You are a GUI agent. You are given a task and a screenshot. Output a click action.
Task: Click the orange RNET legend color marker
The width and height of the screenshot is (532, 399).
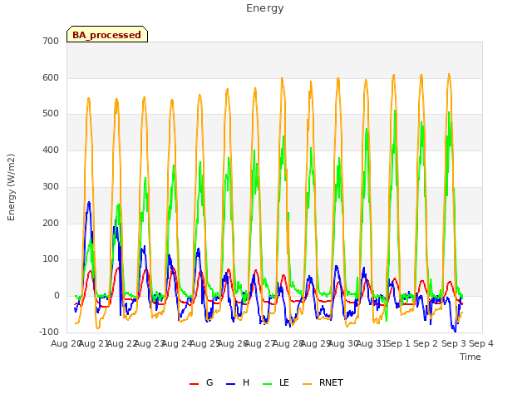pos(307,384)
